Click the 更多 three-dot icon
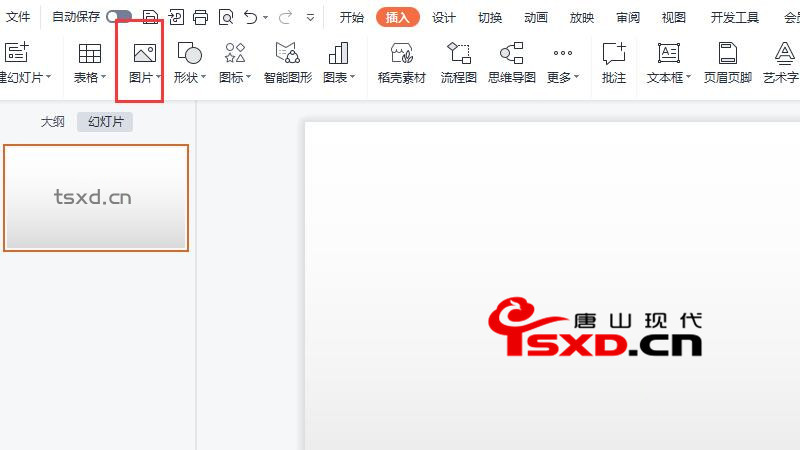This screenshot has height=450, width=800. [x=563, y=53]
